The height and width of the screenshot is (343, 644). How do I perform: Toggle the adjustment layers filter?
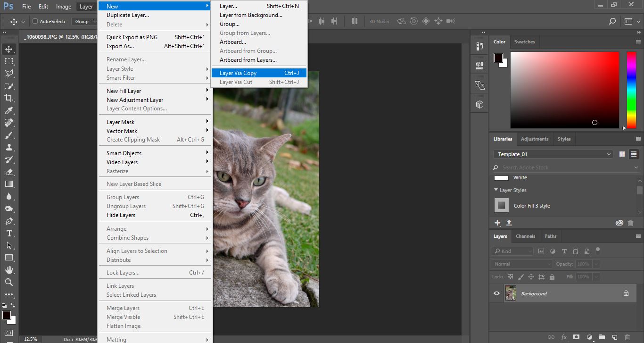tap(553, 251)
